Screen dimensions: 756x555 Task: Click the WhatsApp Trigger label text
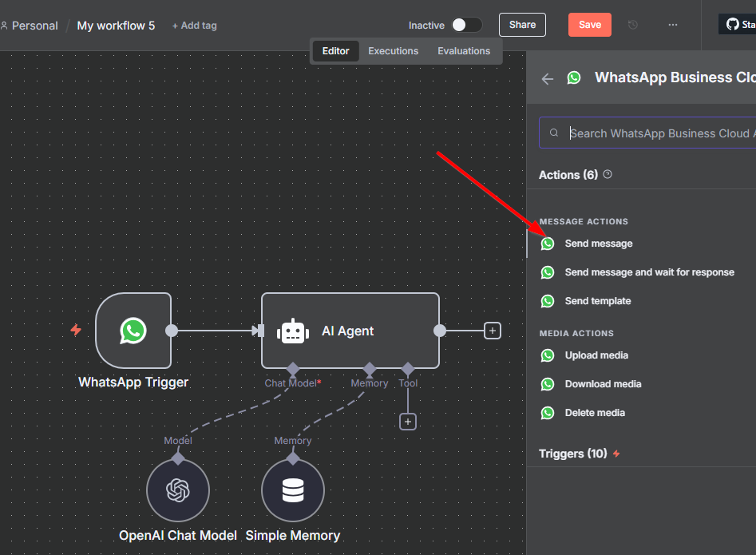133,382
